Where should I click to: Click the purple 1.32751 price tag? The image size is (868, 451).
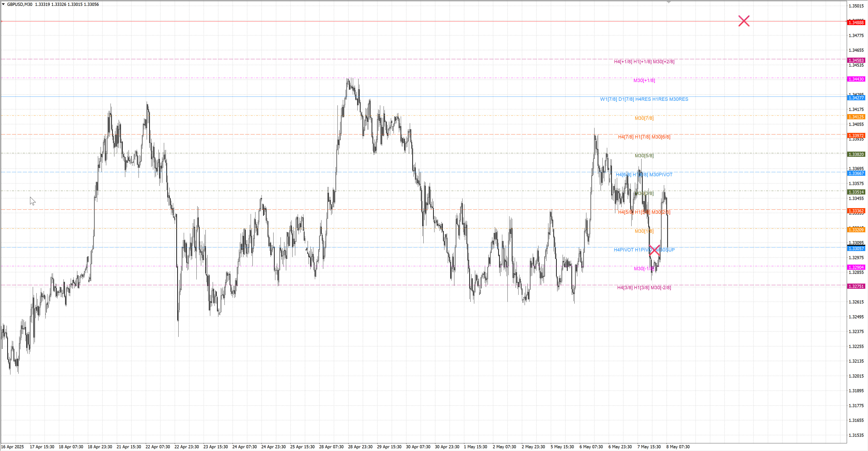pos(856,286)
